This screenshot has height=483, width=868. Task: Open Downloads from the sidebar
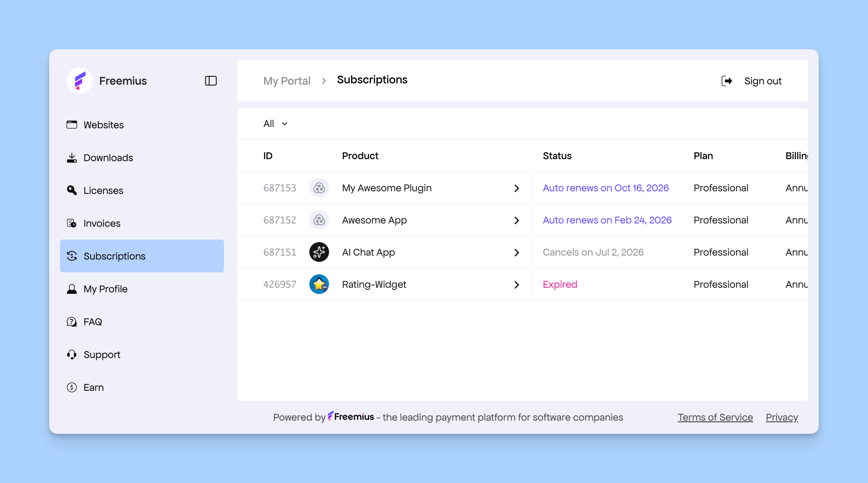(x=108, y=158)
